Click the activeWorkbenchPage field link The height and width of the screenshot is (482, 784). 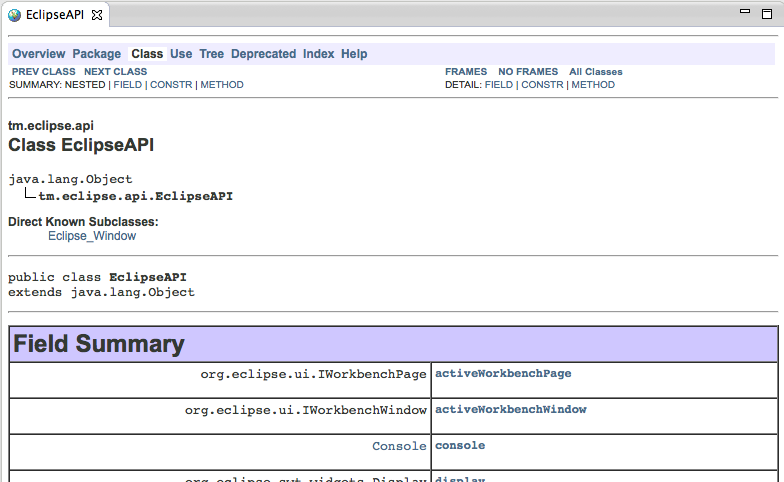[503, 373]
